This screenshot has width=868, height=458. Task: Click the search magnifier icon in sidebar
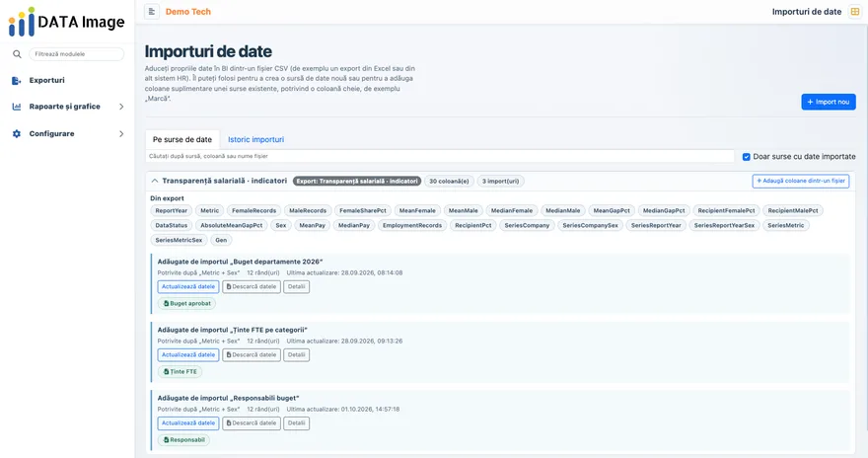coord(17,54)
